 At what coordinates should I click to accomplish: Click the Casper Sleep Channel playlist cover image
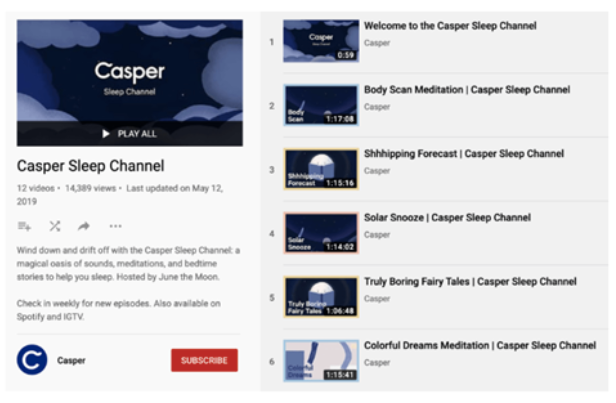130,83
